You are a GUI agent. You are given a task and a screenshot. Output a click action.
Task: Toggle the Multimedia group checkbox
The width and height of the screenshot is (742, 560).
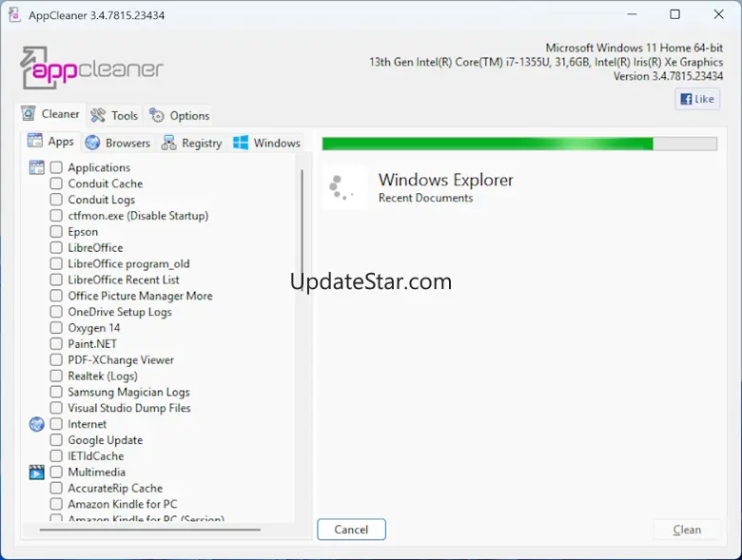click(x=56, y=472)
